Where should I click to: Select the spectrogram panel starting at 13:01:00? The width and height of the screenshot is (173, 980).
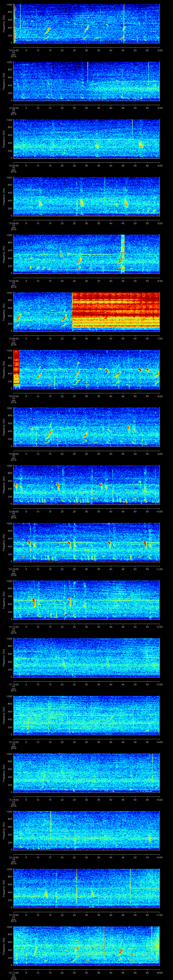[86, 24]
